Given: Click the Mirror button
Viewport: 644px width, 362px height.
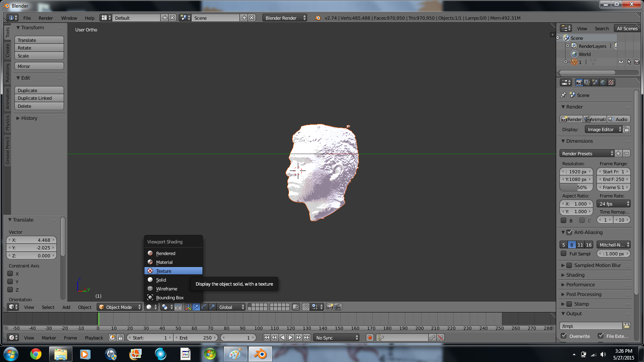Looking at the screenshot, I should [39, 66].
